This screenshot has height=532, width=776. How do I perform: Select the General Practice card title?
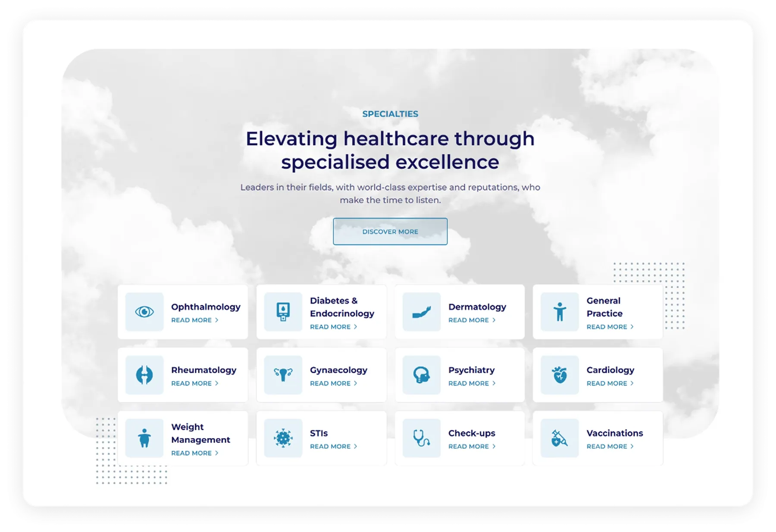[x=604, y=307]
